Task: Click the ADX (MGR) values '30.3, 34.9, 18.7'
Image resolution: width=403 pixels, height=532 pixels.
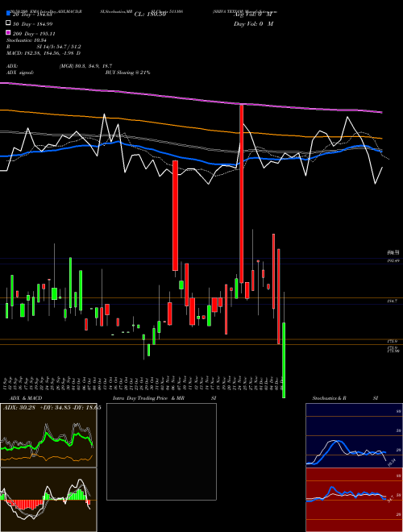Action: 85,66
